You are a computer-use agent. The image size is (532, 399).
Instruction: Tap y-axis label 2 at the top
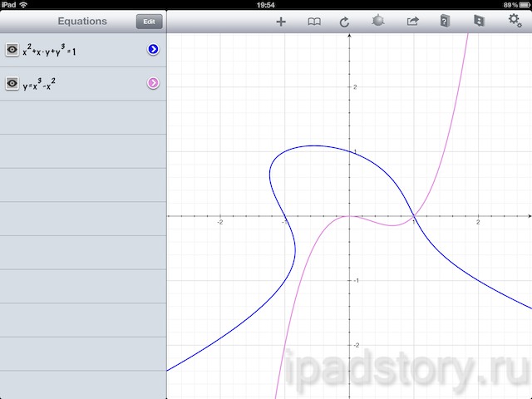(355, 86)
